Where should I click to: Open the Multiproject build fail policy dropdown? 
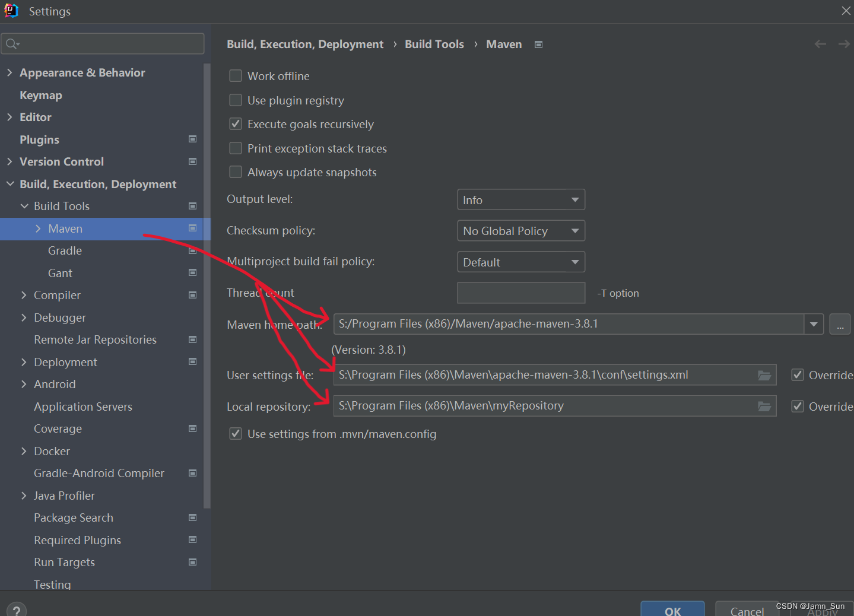point(521,262)
